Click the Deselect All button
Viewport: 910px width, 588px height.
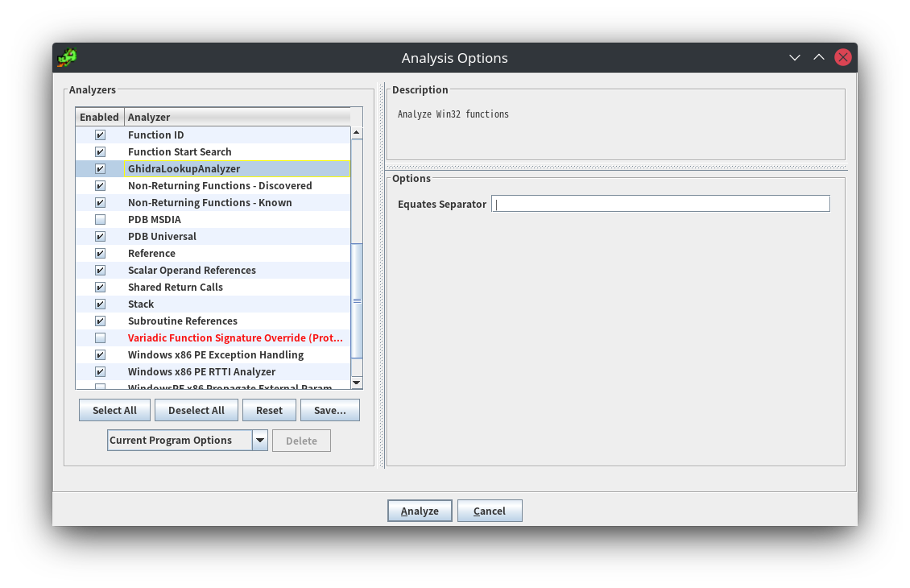click(196, 410)
